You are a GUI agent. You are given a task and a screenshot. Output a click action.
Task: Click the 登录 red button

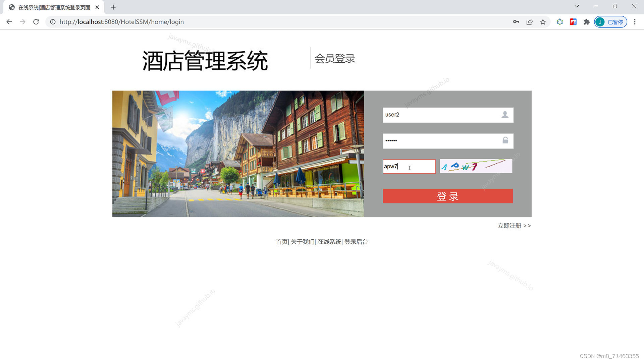(x=447, y=196)
